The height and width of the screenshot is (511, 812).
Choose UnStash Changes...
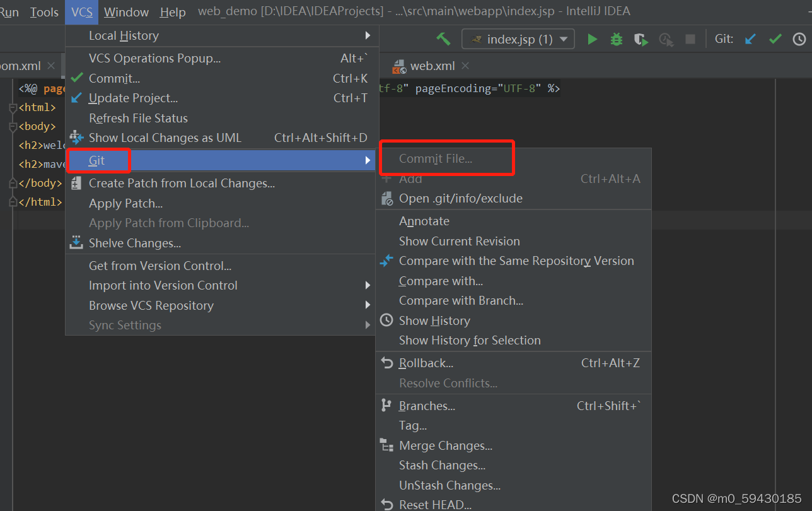pyautogui.click(x=513, y=485)
